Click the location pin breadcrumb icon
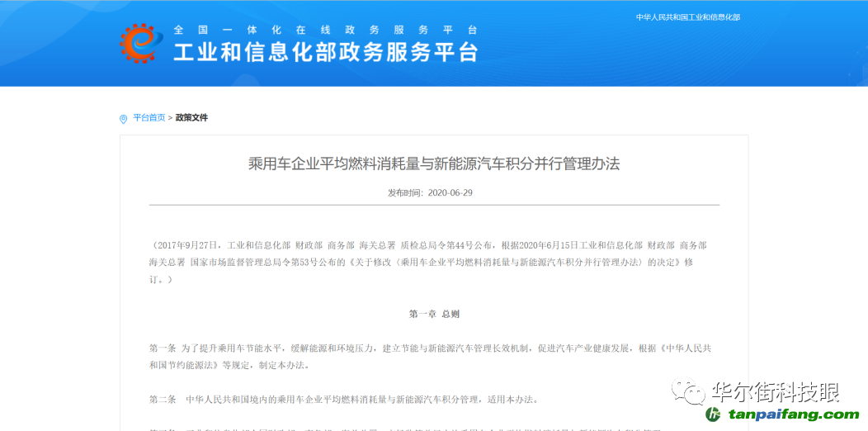The image size is (868, 431). click(124, 119)
